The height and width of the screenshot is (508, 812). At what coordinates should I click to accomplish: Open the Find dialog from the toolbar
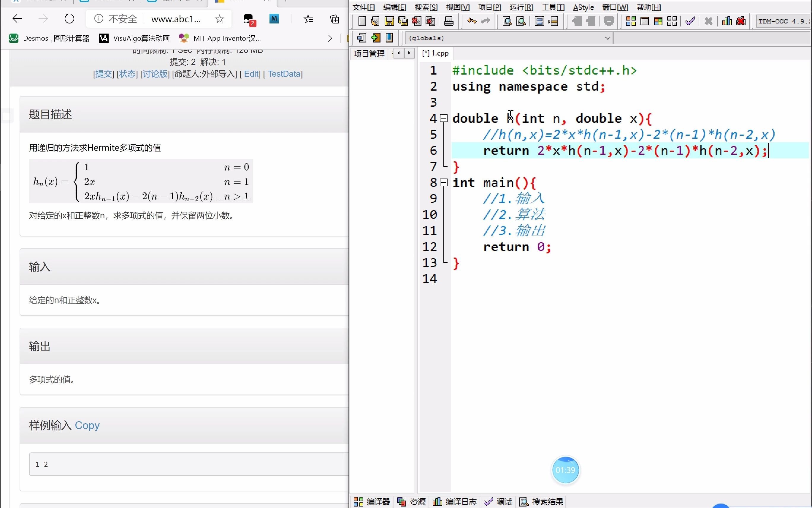pos(507,21)
